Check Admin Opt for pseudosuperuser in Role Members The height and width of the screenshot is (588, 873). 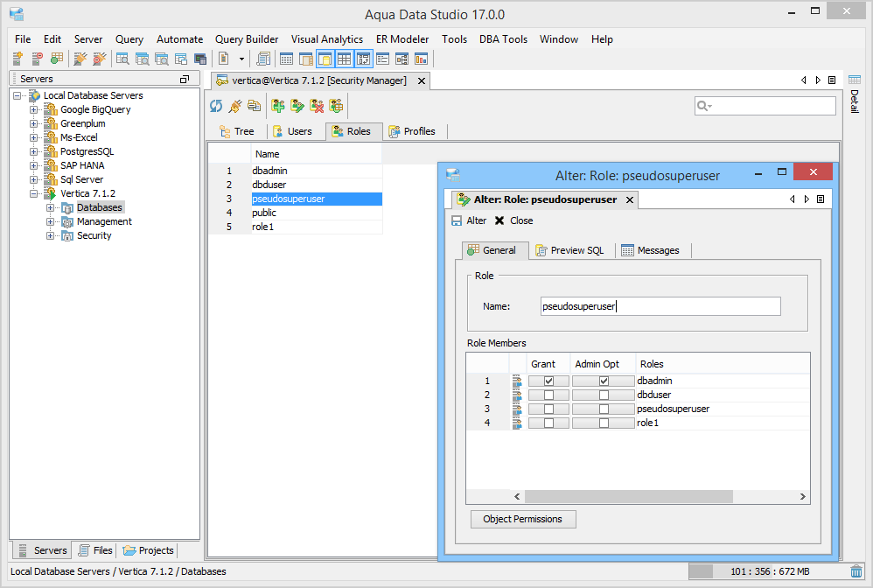(604, 409)
